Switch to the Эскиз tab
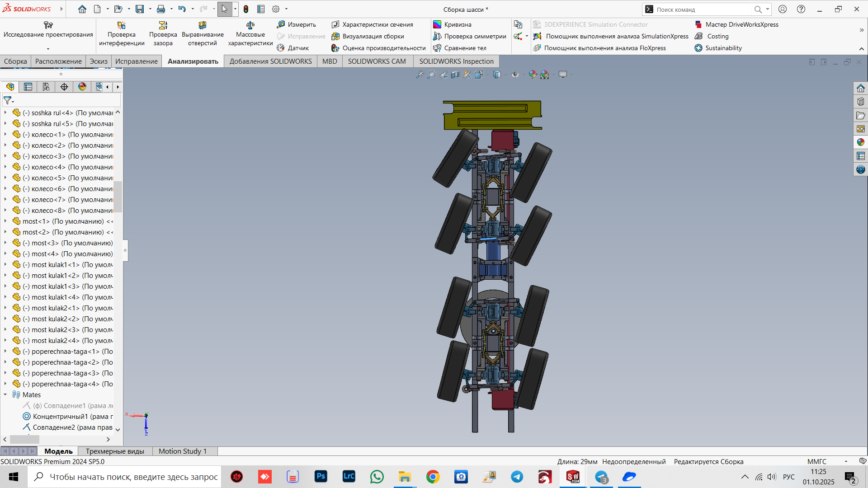Image resolution: width=868 pixels, height=488 pixels. point(98,61)
